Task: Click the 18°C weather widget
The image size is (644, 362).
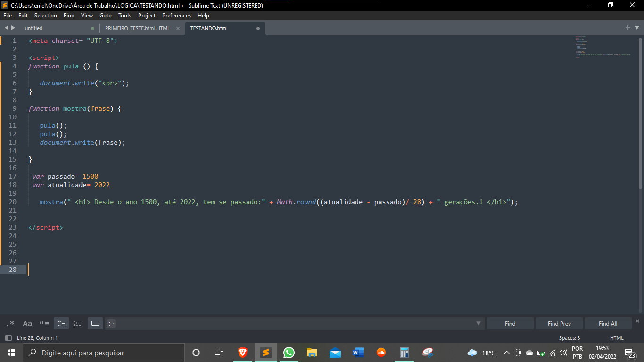Action: pos(481,353)
